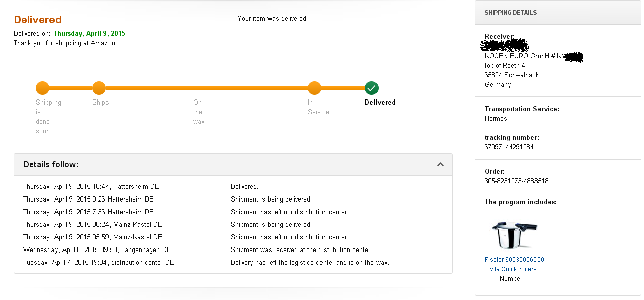Click the "On the way" step label
This screenshot has height=300, width=644.
(x=198, y=112)
